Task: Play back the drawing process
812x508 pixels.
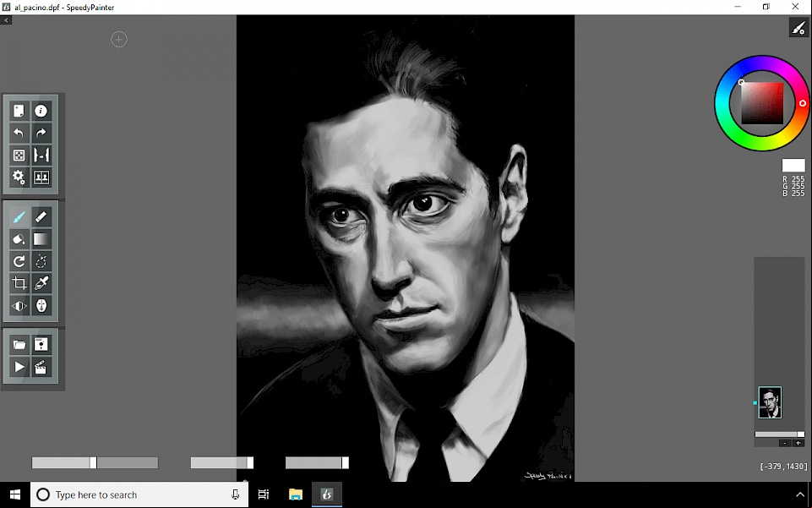Action: (x=19, y=367)
